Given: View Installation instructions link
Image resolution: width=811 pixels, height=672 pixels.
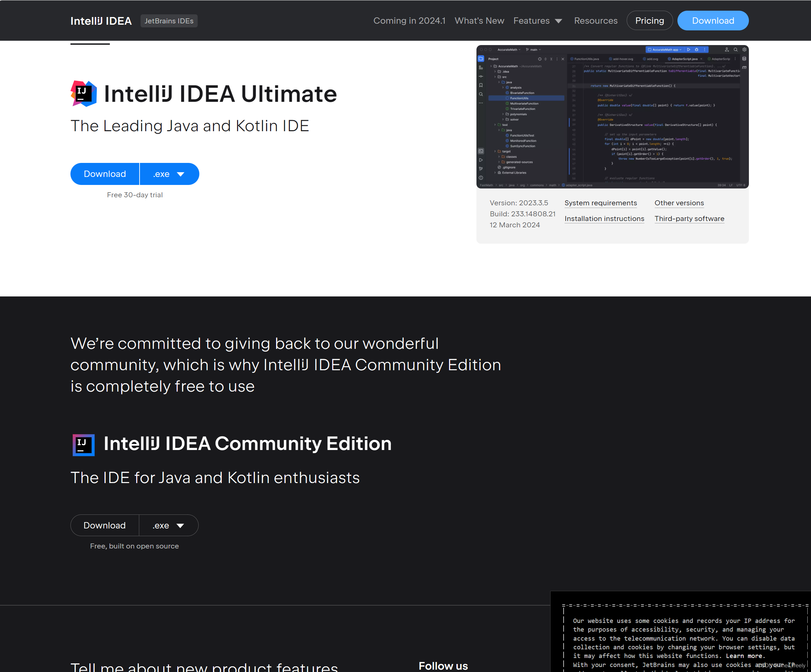Looking at the screenshot, I should pos(604,219).
